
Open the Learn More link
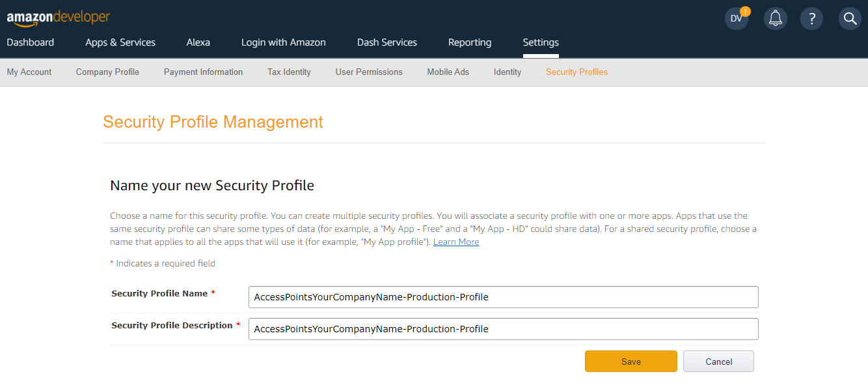455,242
